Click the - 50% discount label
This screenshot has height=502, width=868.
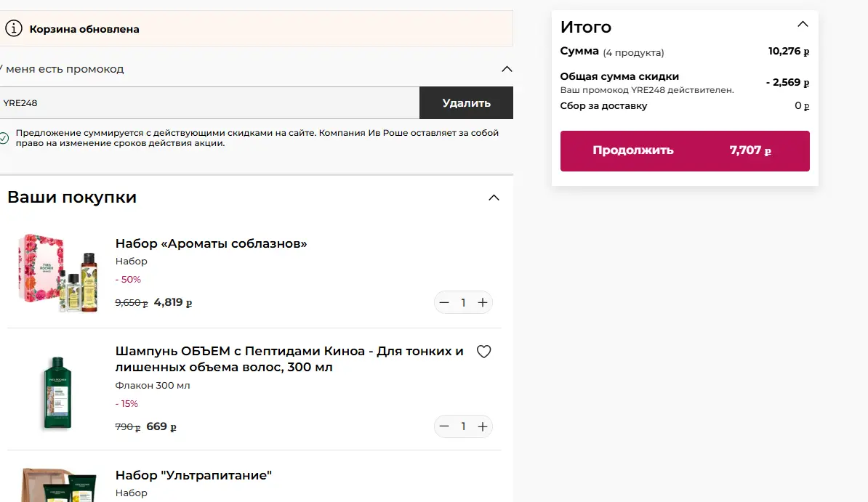128,280
